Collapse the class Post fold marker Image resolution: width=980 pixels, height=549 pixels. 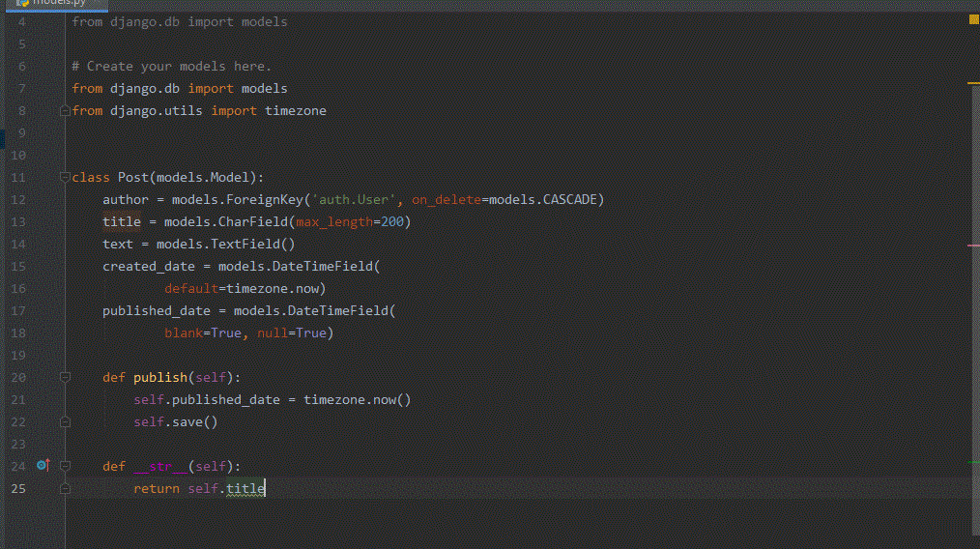point(65,178)
